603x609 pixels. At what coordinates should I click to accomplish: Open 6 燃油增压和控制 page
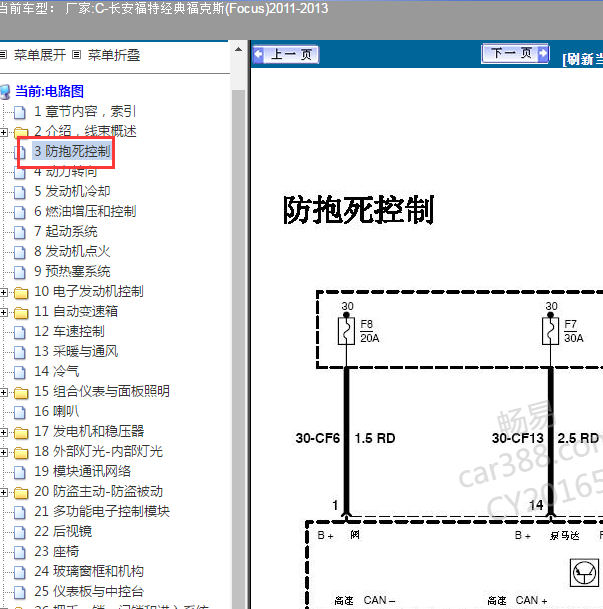[x=85, y=211]
